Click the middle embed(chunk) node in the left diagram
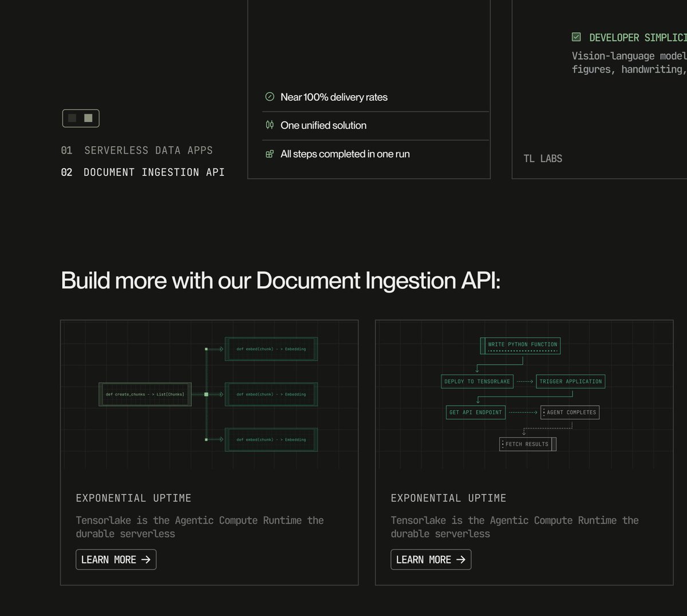Screen dimensions: 687x616 271,394
